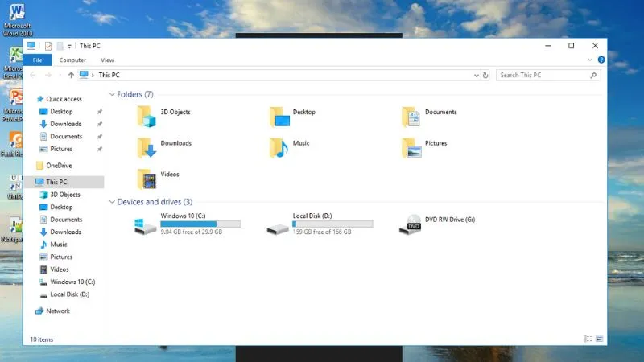
Task: Select Quick access in navigation pane
Action: tap(64, 99)
